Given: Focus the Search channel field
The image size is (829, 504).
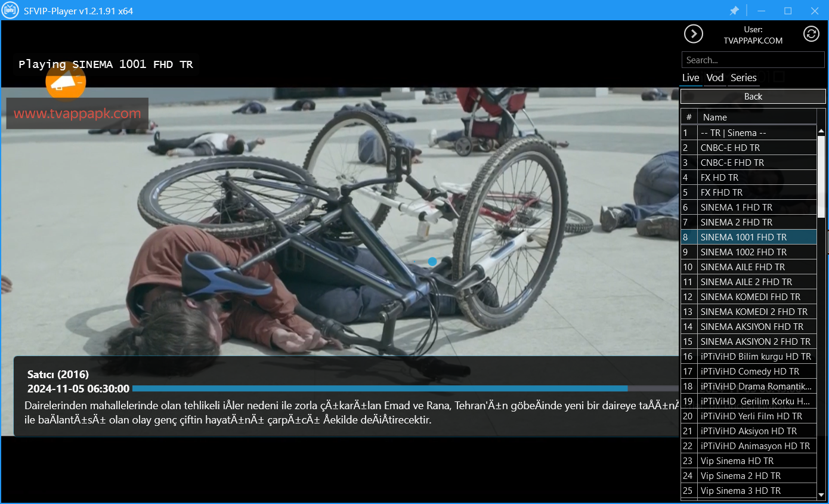Looking at the screenshot, I should pyautogui.click(x=753, y=60).
